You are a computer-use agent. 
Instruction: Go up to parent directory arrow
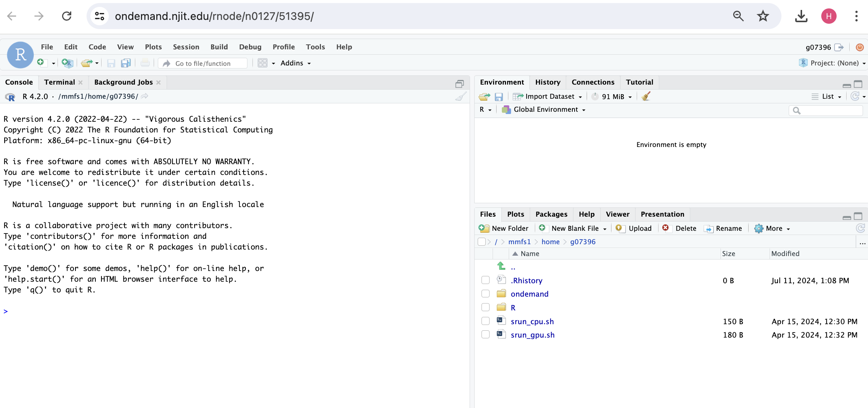(x=501, y=266)
